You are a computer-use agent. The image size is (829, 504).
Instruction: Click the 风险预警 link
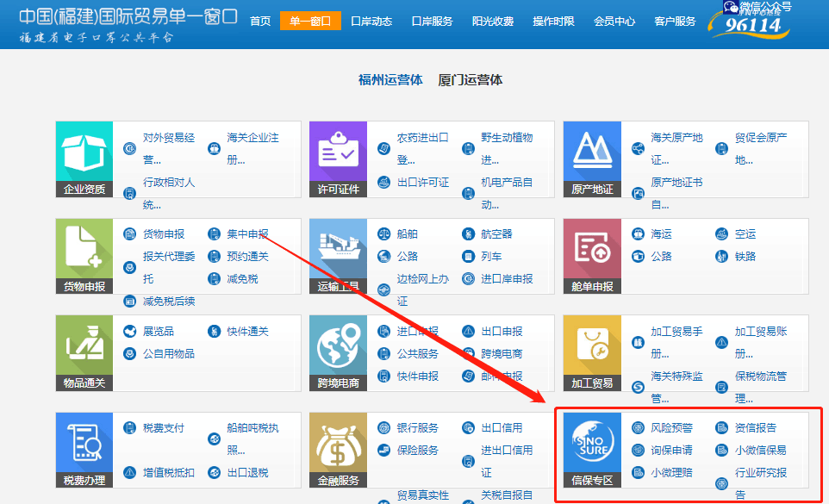coord(670,428)
